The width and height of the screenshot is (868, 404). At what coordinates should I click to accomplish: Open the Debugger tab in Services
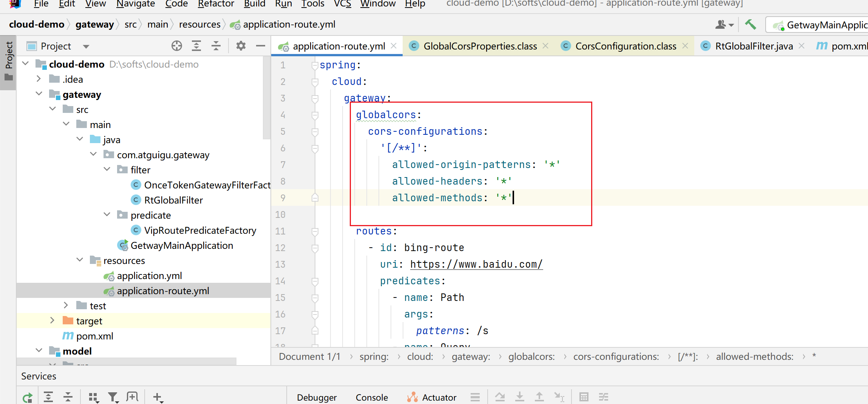coord(317,397)
